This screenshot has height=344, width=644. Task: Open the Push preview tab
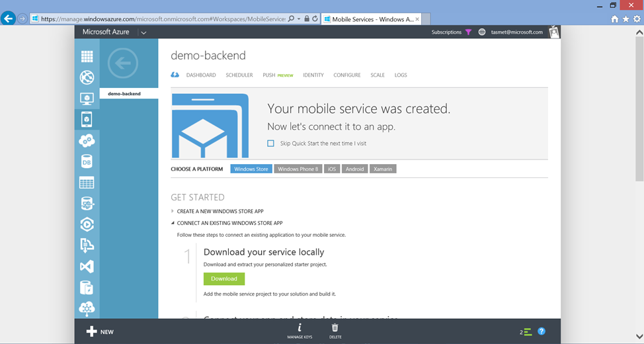pyautogui.click(x=278, y=75)
